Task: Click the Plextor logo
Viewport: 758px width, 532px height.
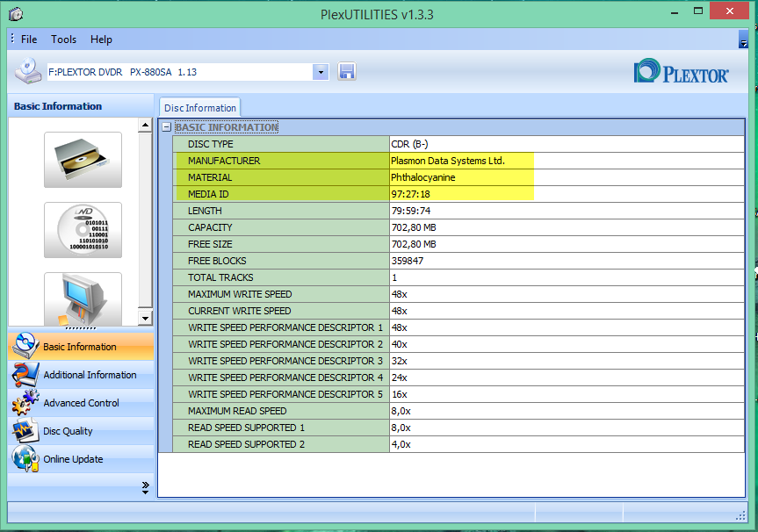Action: pos(681,71)
